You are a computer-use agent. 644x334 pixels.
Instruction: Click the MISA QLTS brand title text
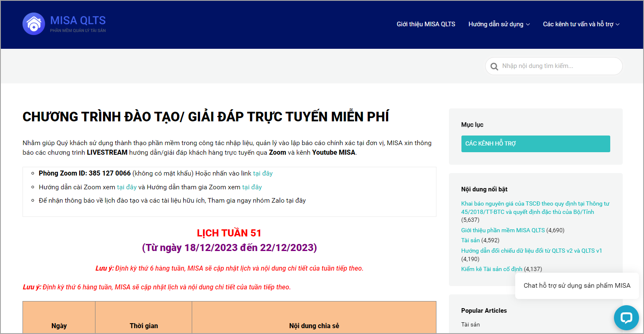(78, 20)
